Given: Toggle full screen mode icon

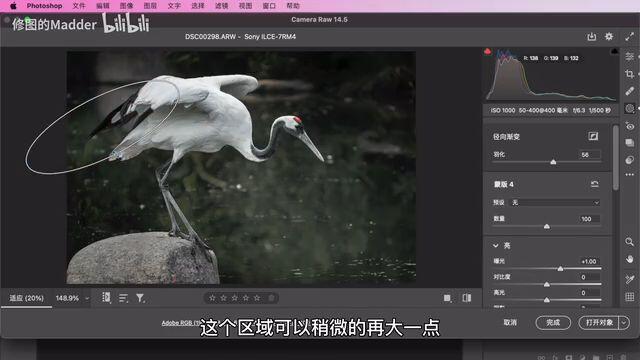Looking at the screenshot, I should (629, 37).
